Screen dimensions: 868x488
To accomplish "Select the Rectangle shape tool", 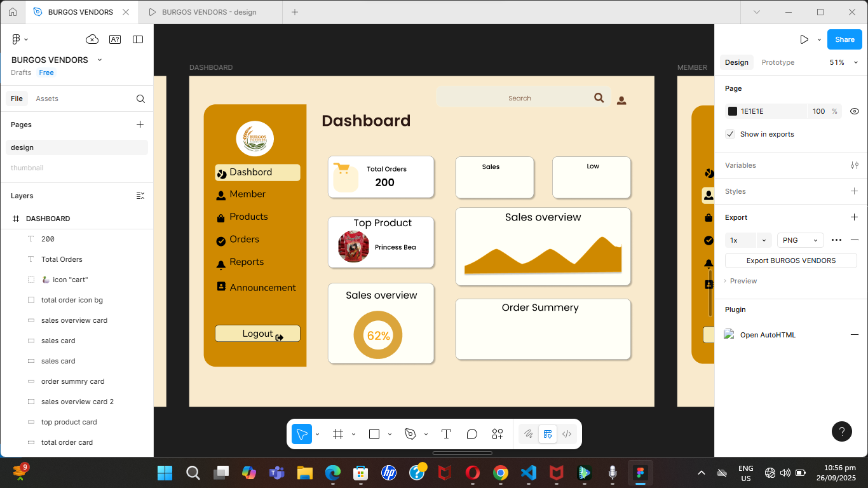I will [374, 434].
